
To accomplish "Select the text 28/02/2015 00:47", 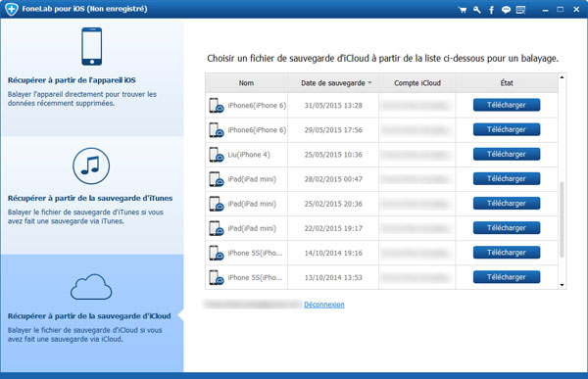I will (333, 179).
